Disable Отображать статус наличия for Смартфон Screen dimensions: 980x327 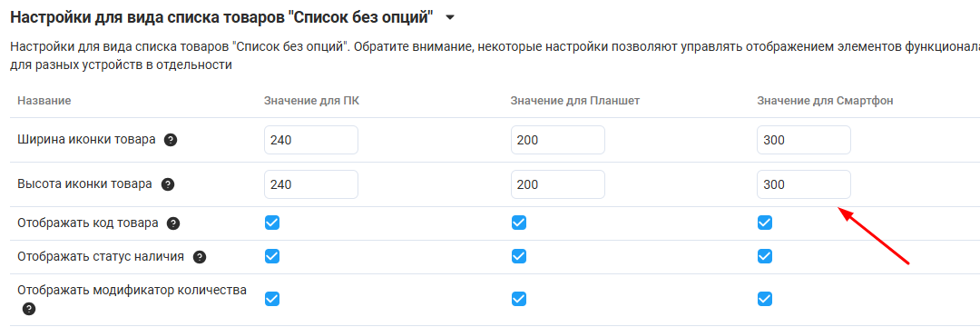[x=764, y=256]
